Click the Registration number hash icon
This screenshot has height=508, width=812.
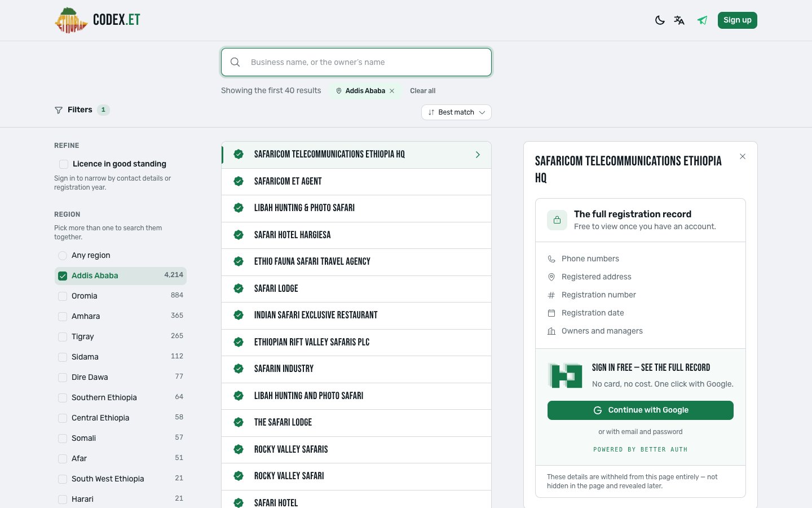click(x=551, y=295)
